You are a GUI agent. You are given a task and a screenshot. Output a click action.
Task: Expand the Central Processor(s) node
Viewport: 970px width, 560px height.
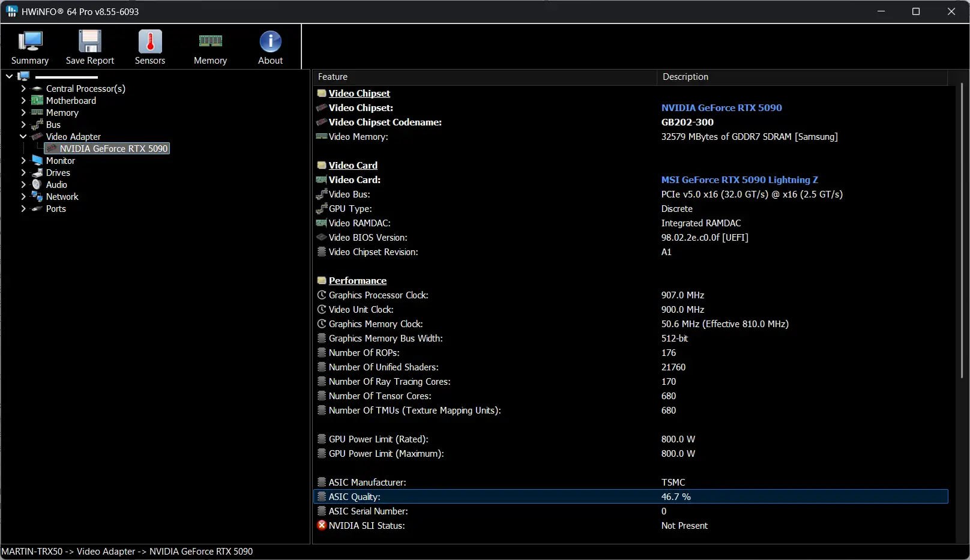[23, 88]
